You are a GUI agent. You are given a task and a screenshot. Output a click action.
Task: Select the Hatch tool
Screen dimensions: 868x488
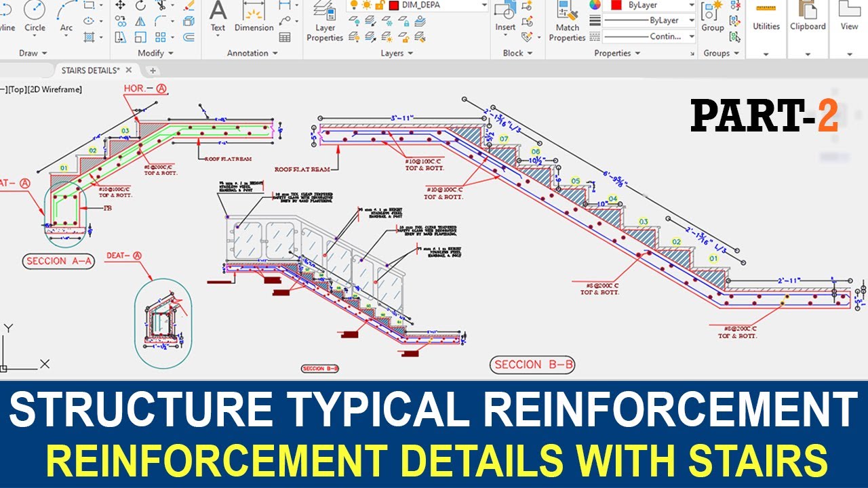click(89, 37)
